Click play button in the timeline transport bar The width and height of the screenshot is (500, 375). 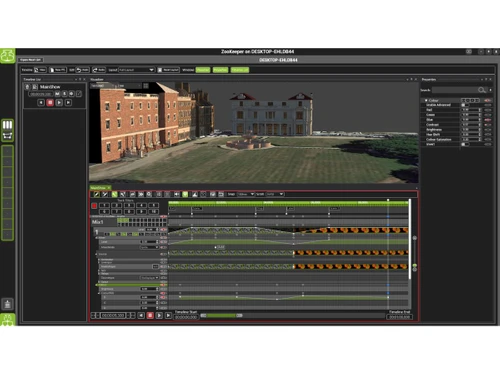pos(159,315)
